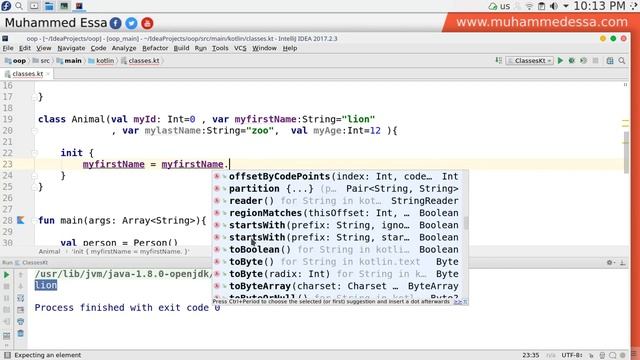Click the kotlin breadcrumb in navigation bar
This screenshot has width=640, height=360.
101,61
